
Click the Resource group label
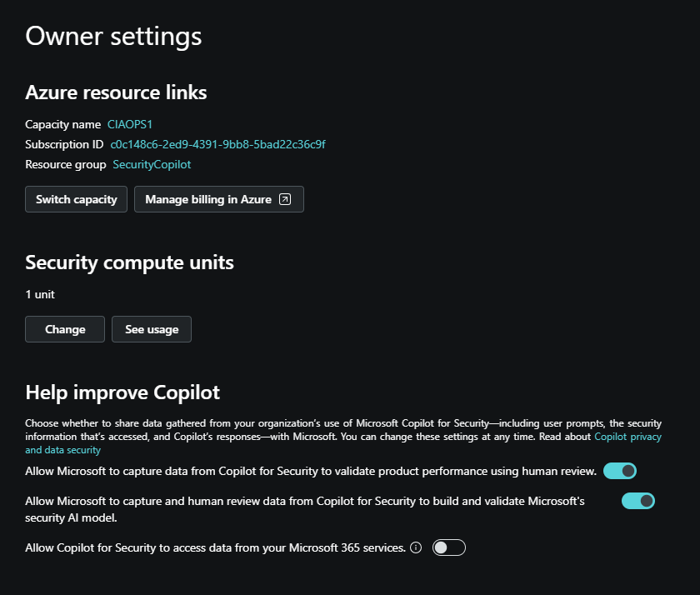(x=65, y=164)
